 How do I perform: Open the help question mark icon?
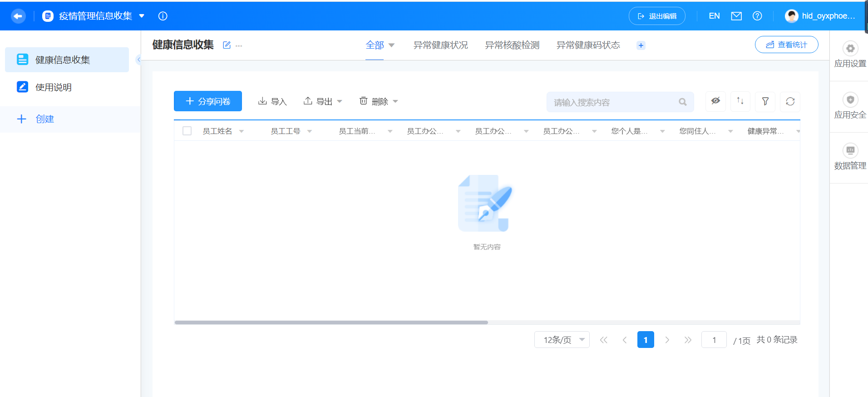click(757, 16)
